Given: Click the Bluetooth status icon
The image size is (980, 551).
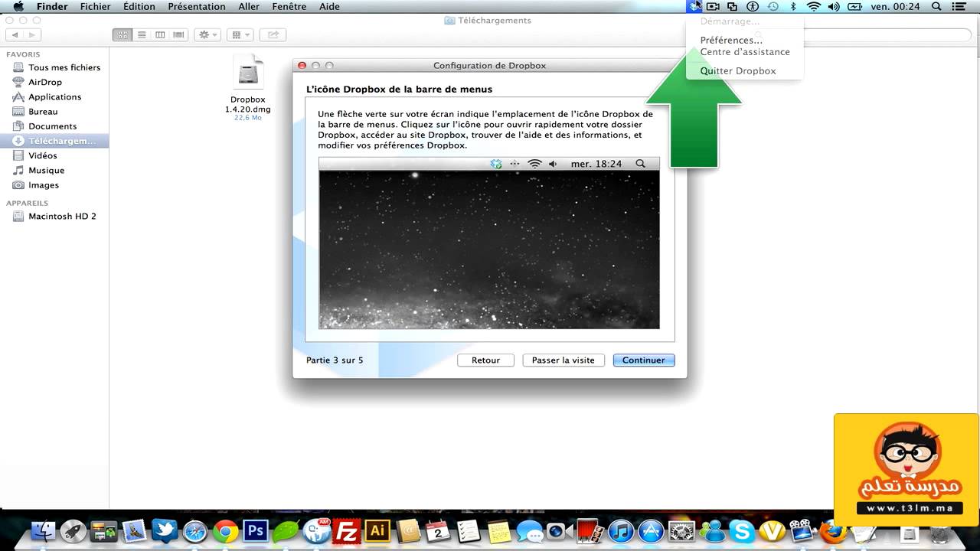Looking at the screenshot, I should 793,6.
